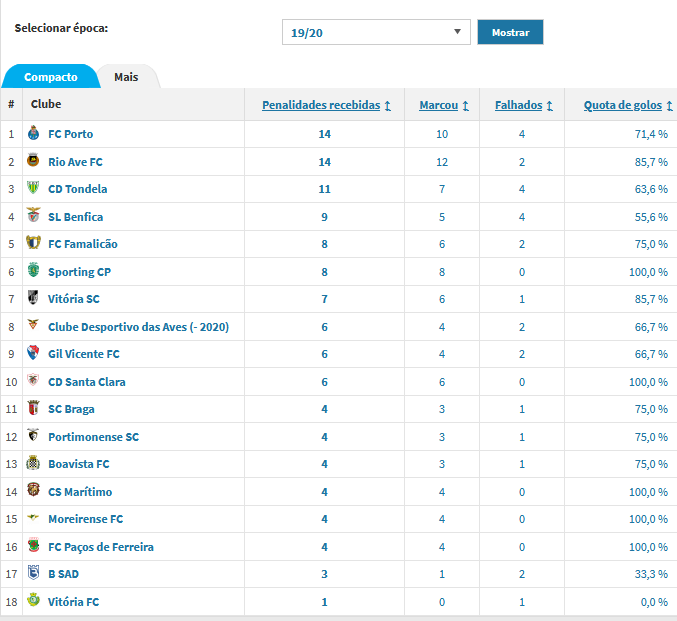Open the FC Famalicão club link
Viewport: 677px width, 621px height.
click(83, 244)
